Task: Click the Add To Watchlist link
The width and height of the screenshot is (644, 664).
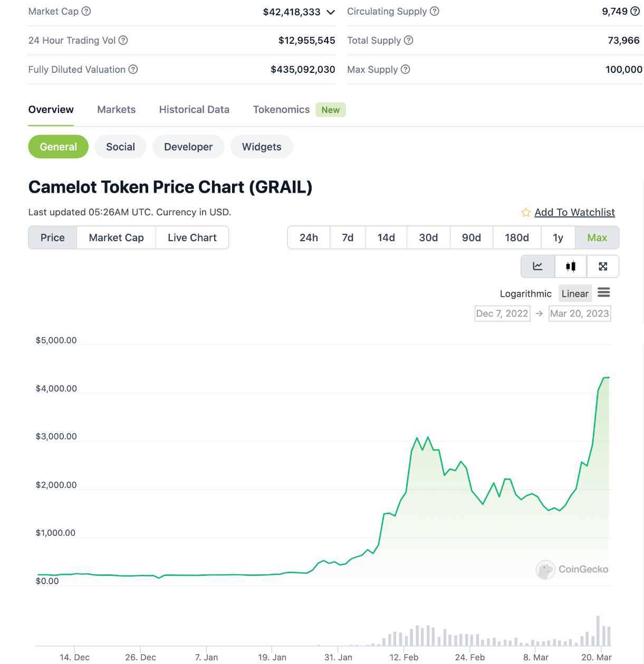Action: [574, 212]
